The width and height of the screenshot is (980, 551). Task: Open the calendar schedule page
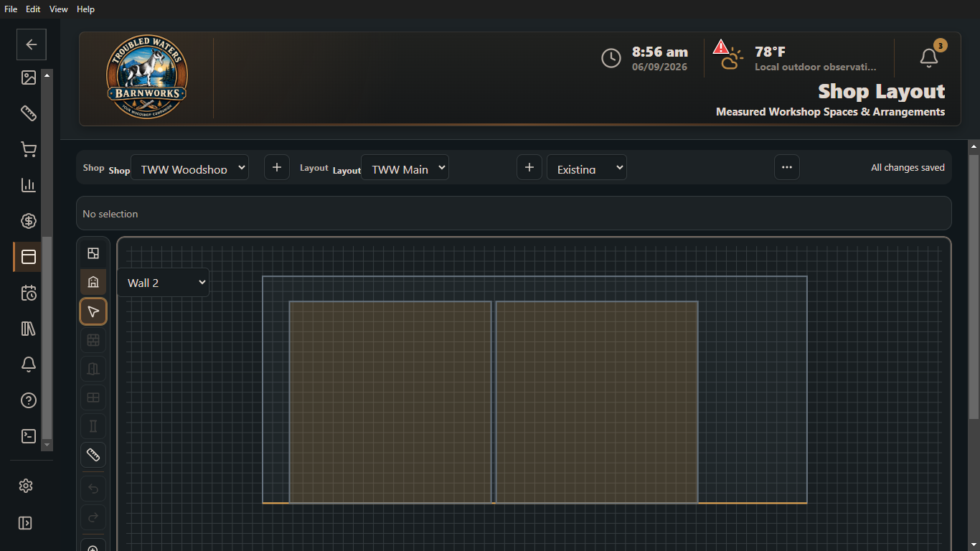[29, 293]
